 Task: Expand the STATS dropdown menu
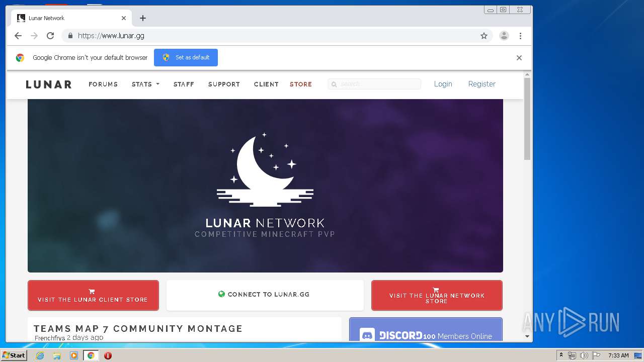point(145,84)
